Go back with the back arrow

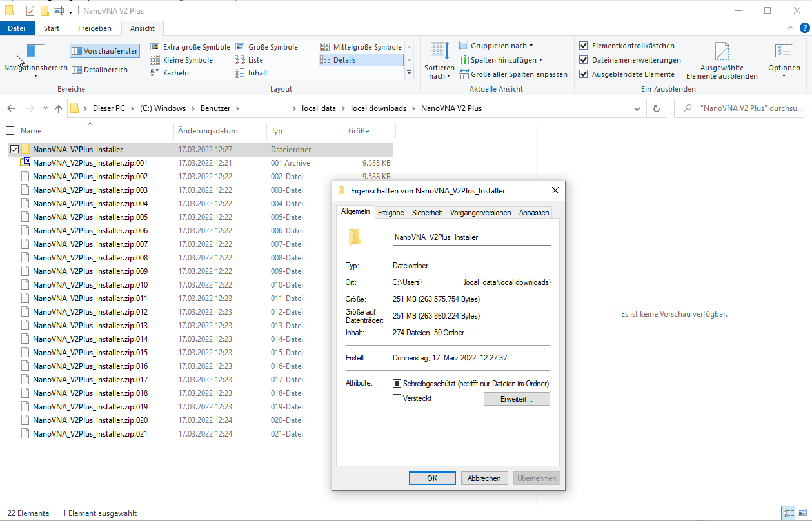(x=12, y=108)
